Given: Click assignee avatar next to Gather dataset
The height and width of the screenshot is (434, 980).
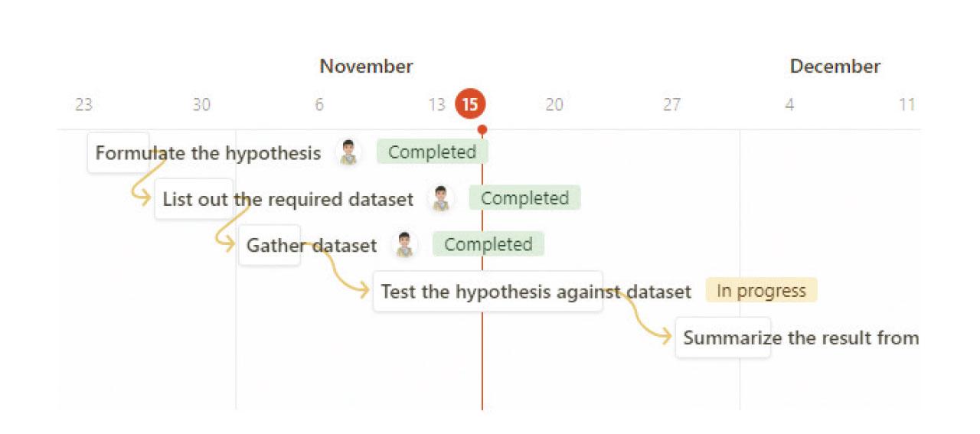Looking at the screenshot, I should point(404,245).
